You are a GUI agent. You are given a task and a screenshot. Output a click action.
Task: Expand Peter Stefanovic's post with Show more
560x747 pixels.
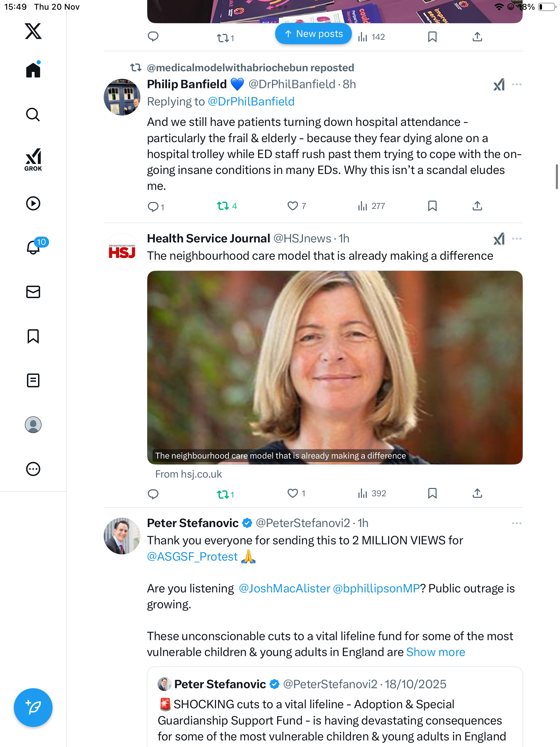click(x=436, y=652)
